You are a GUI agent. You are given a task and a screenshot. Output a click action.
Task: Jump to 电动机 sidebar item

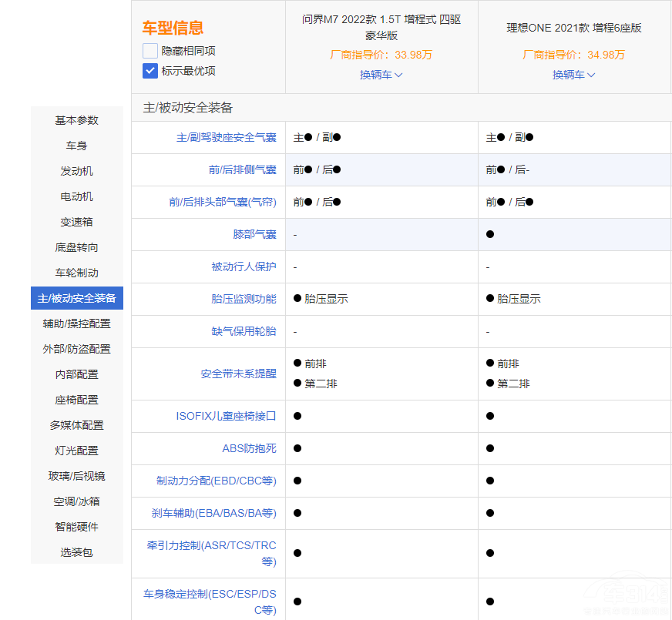pos(76,196)
